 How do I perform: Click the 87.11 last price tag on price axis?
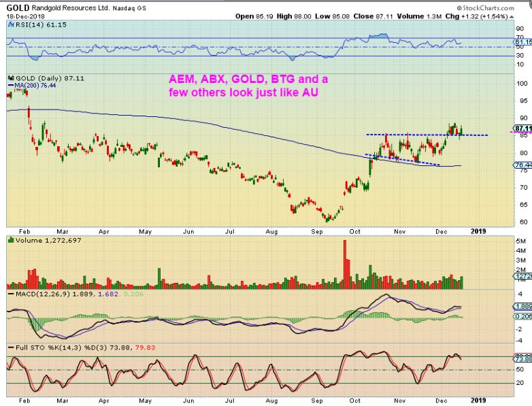tap(522, 129)
